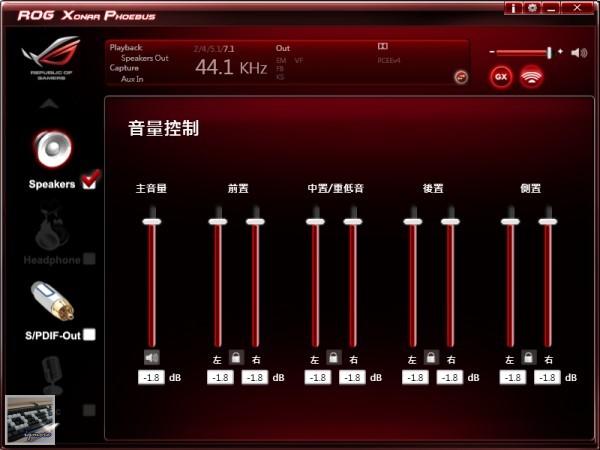
Task: Select the Headphone output icon
Action: 52,227
